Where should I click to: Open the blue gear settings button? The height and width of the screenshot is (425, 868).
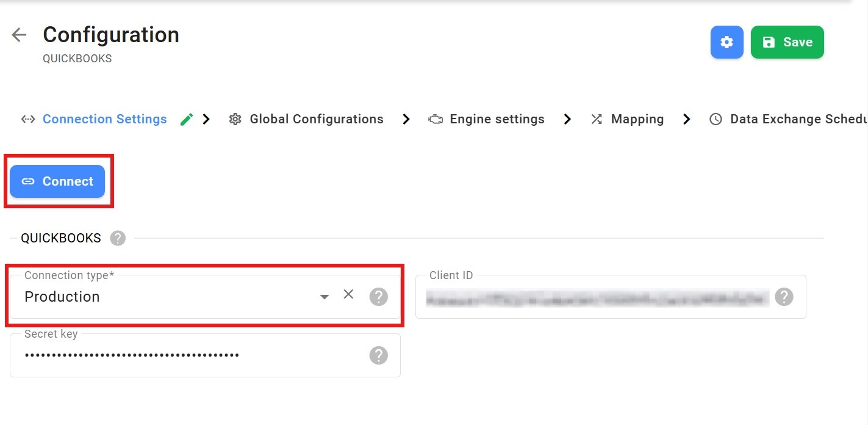(x=726, y=42)
